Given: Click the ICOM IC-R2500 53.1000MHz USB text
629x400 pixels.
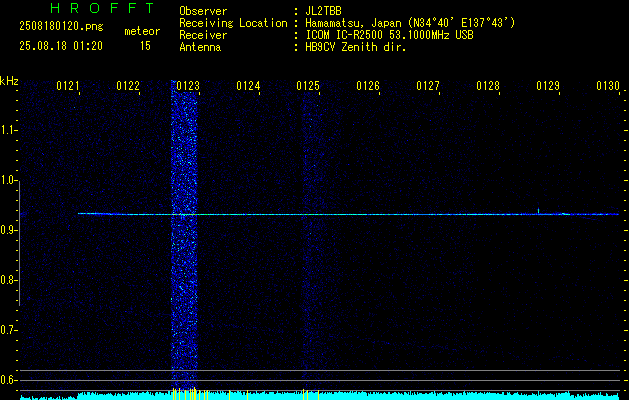Looking at the screenshot, I should (x=389, y=35).
